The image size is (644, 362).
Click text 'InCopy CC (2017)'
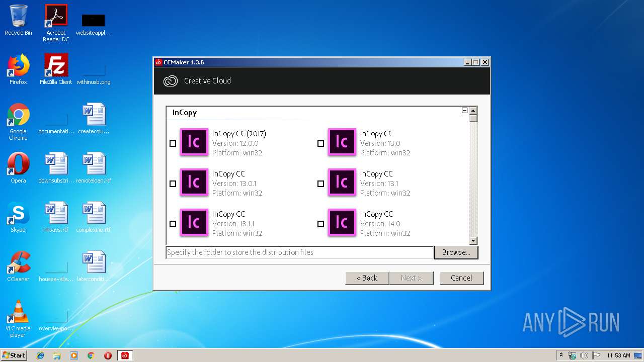(239, 134)
